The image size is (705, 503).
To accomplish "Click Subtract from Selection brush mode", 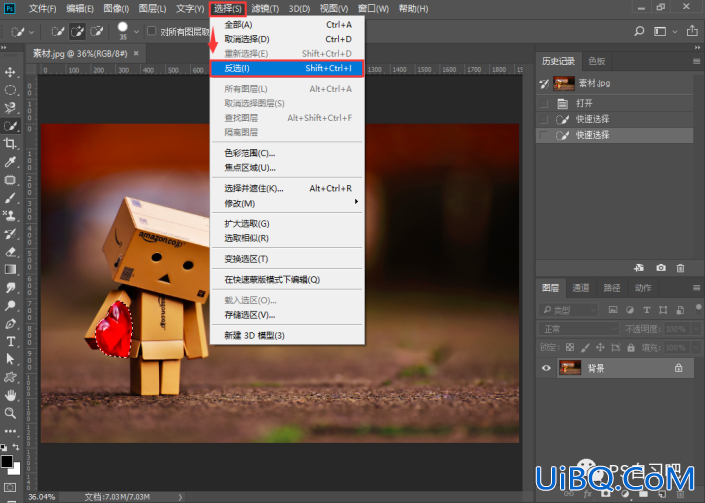I will pos(97,31).
